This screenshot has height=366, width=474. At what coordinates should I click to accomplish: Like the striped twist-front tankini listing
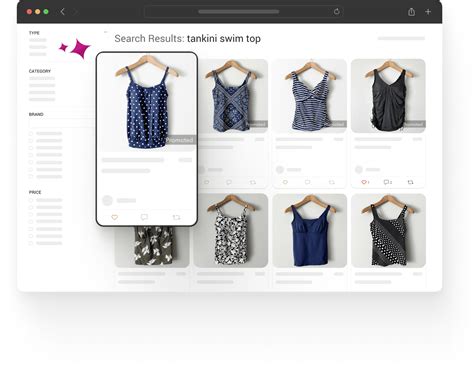click(285, 182)
